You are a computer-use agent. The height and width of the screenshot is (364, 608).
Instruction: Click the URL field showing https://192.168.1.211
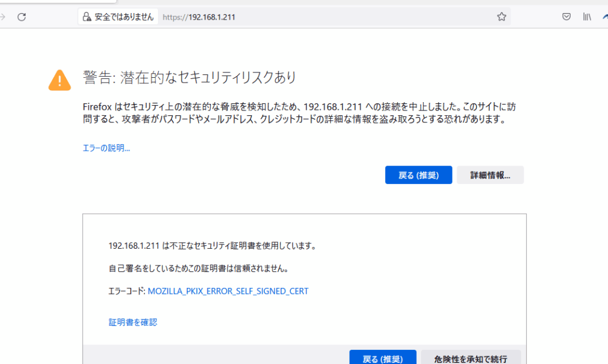point(297,17)
